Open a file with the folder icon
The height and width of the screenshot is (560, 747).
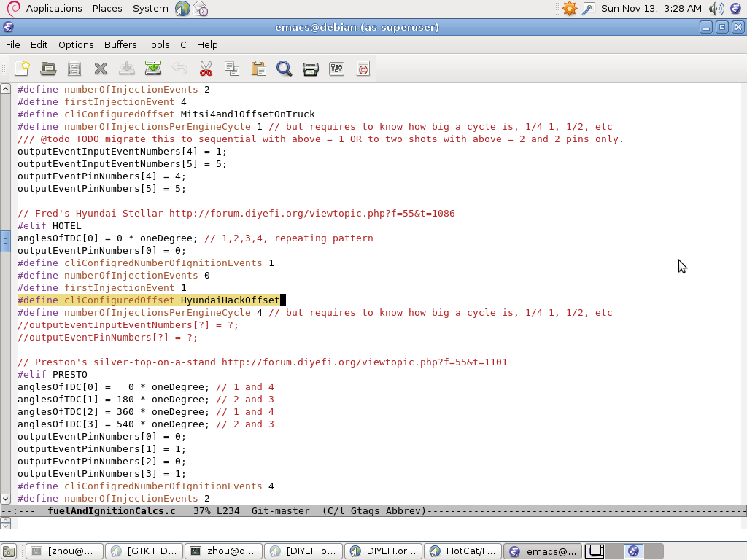[48, 69]
